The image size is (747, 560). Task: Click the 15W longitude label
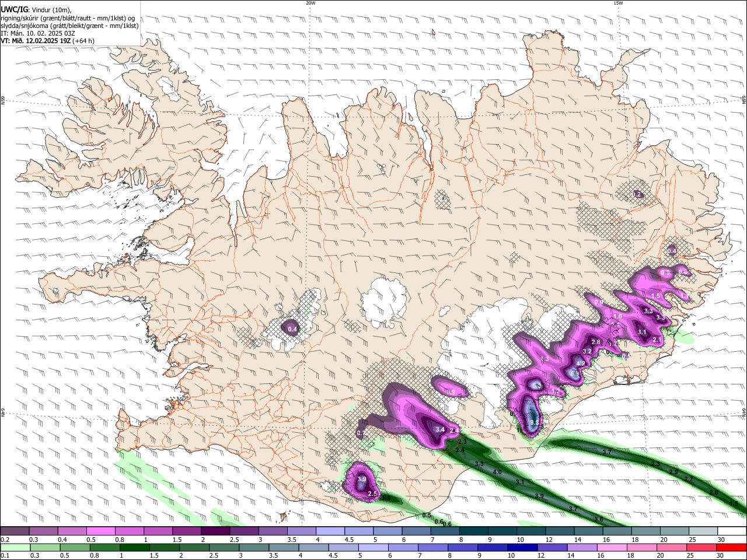pos(617,3)
